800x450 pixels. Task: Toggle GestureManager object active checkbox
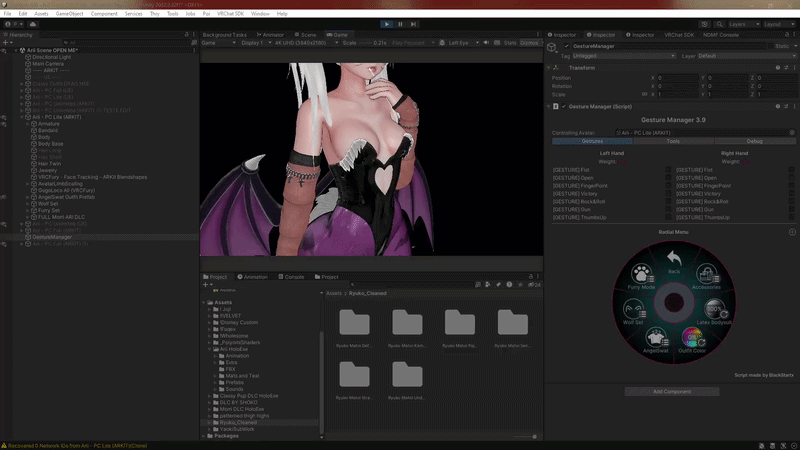pyautogui.click(x=566, y=46)
